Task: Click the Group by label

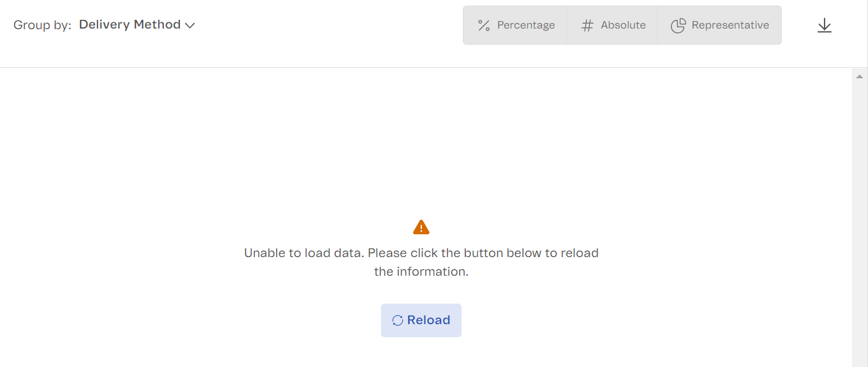Action: click(42, 25)
